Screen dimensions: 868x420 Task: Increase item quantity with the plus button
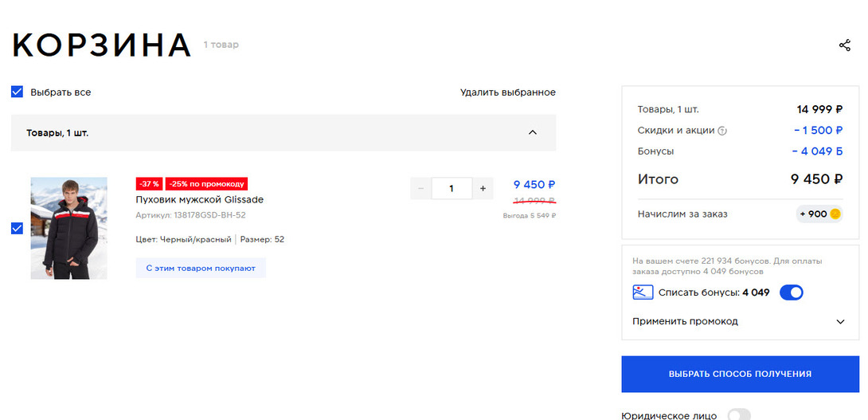483,189
